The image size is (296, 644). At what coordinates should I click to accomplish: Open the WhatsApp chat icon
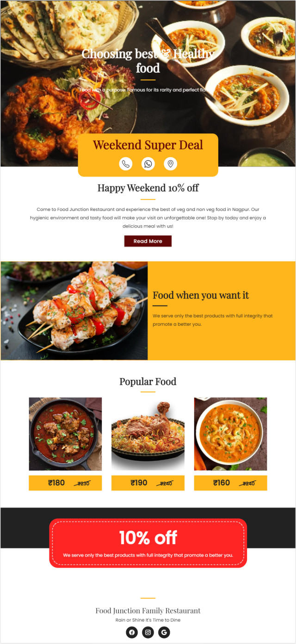click(148, 164)
